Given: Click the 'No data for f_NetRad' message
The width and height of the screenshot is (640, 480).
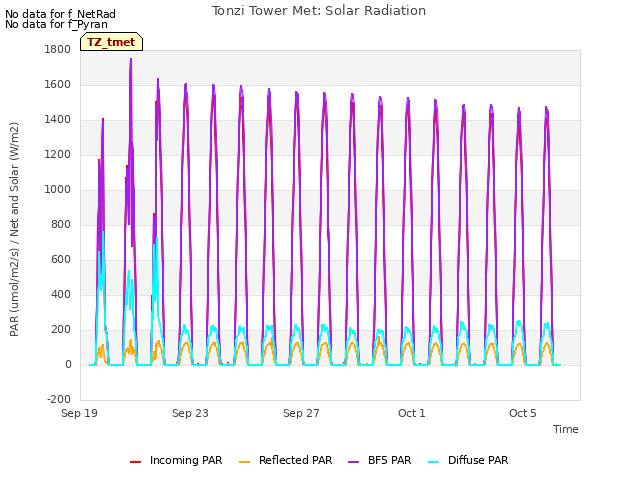Looking at the screenshot, I should tap(60, 14).
